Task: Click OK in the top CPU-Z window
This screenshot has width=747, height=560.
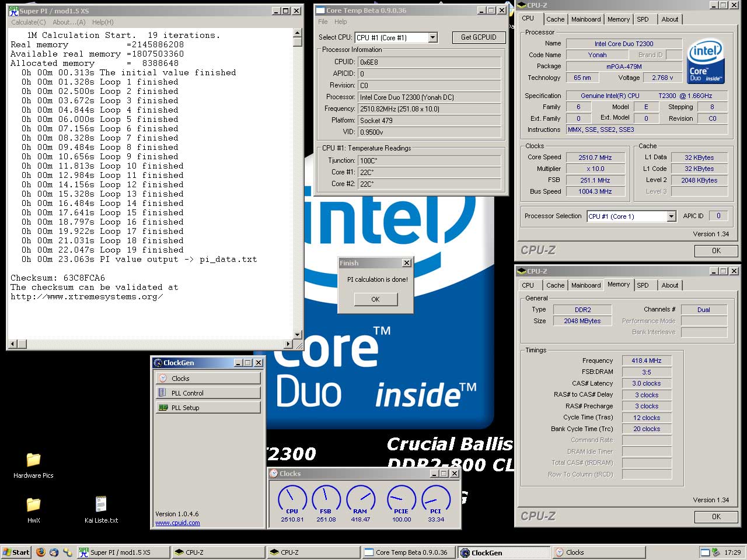Action: 716,251
